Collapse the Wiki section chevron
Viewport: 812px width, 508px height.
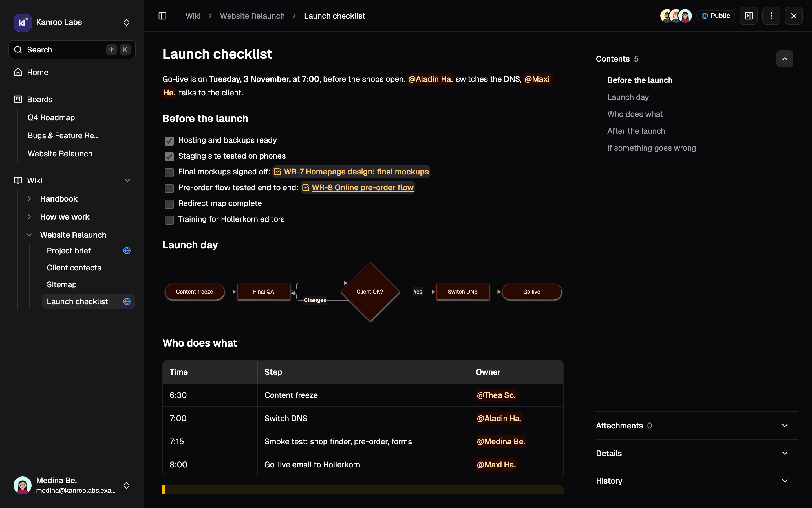[127, 180]
